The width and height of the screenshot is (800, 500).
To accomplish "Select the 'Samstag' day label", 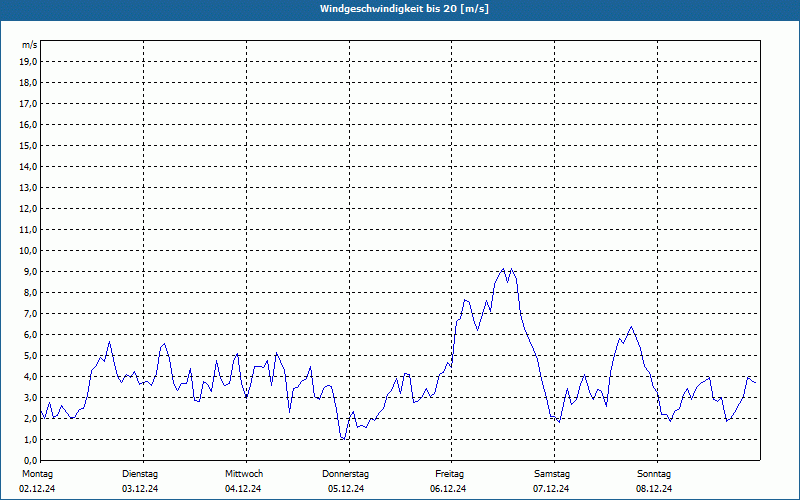I will point(552,474).
